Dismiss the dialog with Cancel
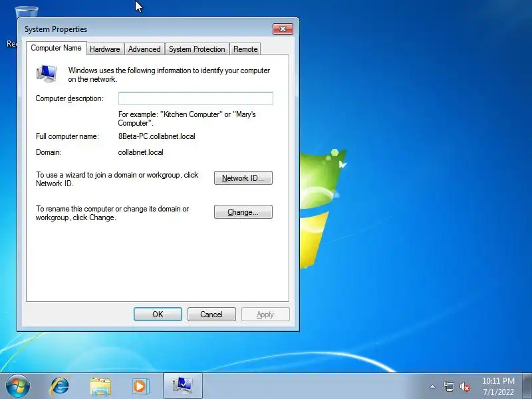 point(211,315)
